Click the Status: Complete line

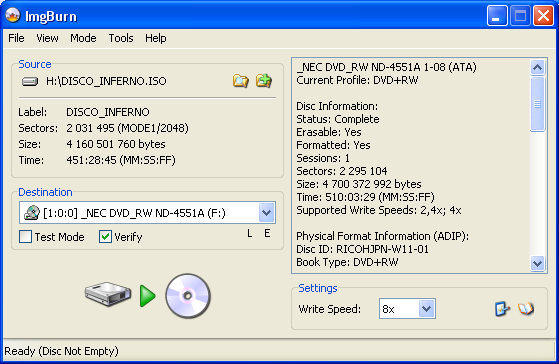[338, 119]
